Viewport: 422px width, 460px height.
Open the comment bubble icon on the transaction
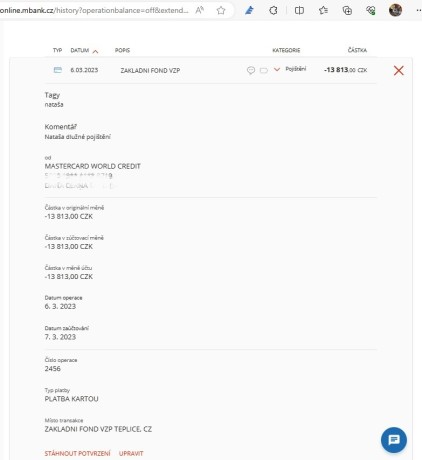coord(251,70)
